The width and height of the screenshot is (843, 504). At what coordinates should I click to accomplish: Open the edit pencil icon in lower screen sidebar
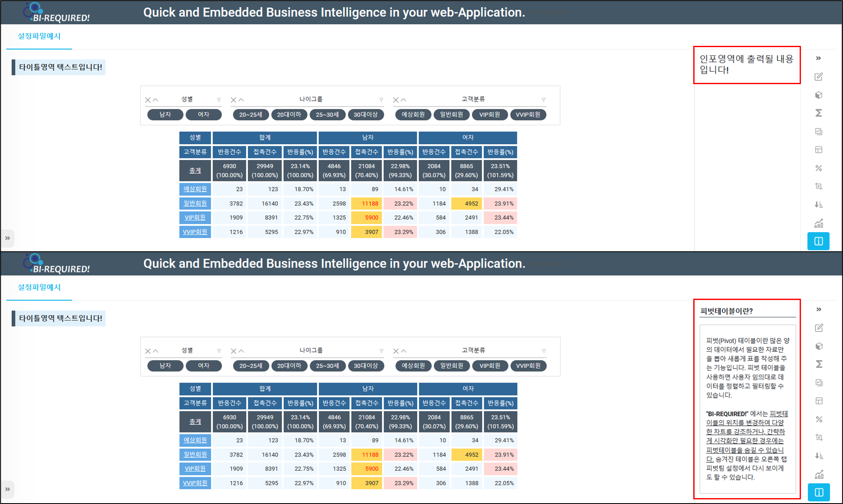(819, 328)
